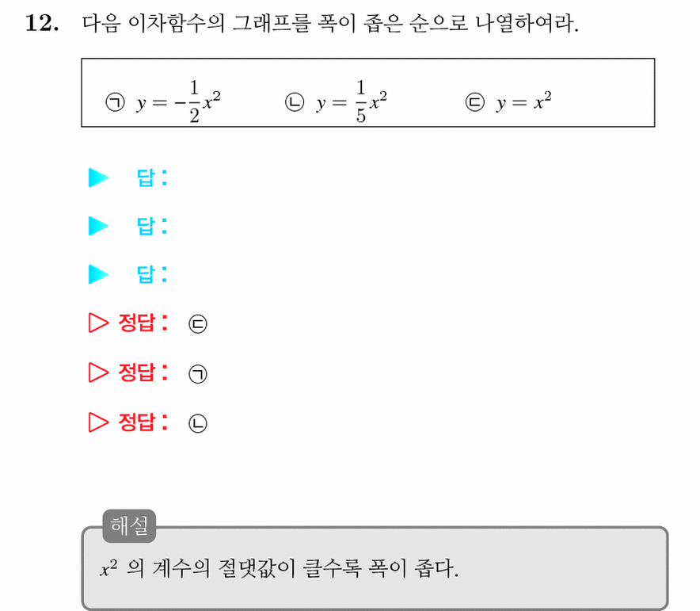Click the explanation text in gray box
The height and width of the screenshot is (611, 700).
point(279,568)
